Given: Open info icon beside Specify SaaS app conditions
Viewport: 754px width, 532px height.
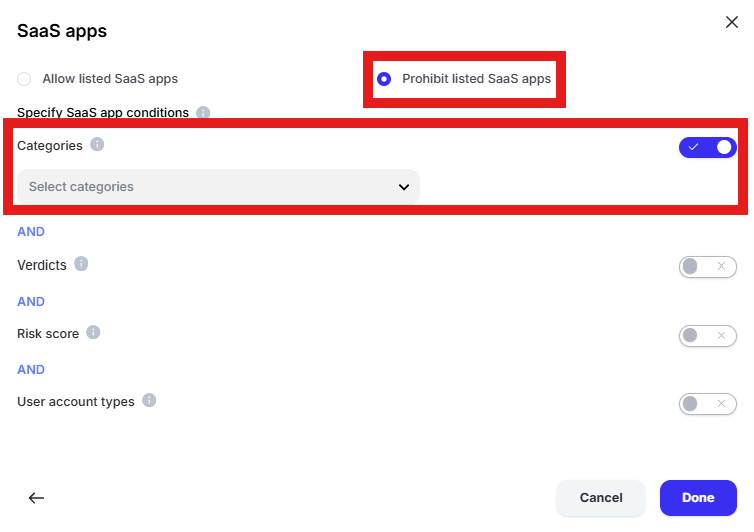Looking at the screenshot, I should 203,113.
